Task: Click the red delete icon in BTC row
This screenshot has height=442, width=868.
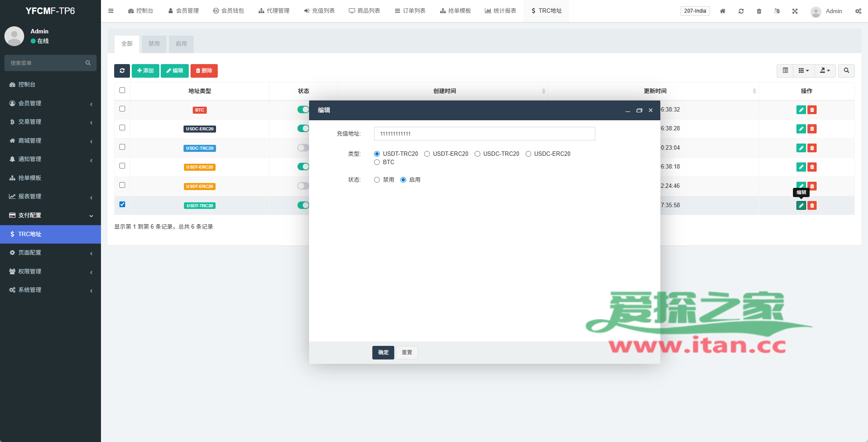Action: coord(812,110)
